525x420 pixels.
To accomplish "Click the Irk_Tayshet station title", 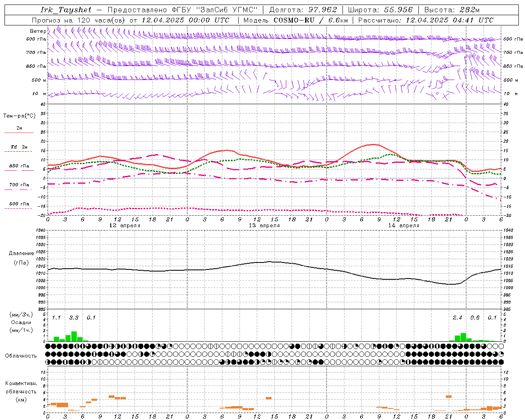I will (66, 10).
